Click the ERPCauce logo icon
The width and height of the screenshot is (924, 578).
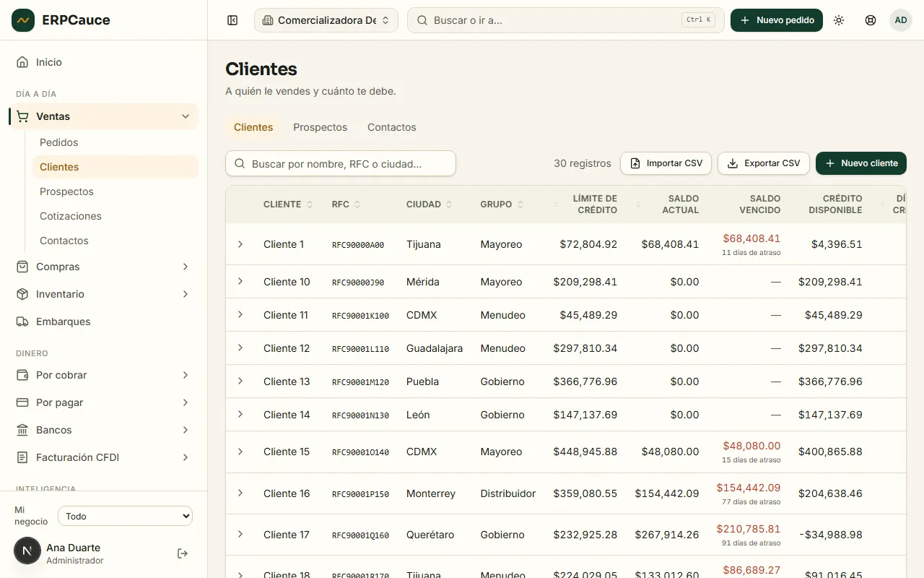tap(23, 20)
